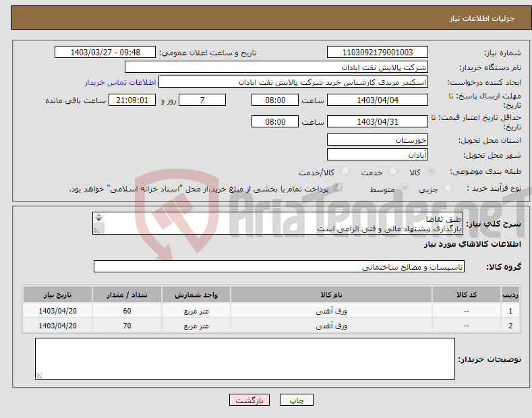Click date 1403/04/20 in row 1

[x=58, y=311]
